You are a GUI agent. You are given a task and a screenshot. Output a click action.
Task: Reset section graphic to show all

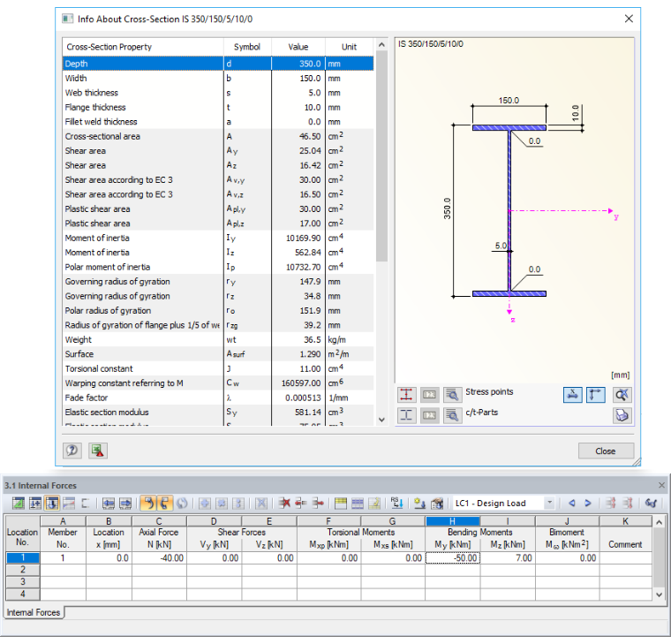click(x=622, y=394)
